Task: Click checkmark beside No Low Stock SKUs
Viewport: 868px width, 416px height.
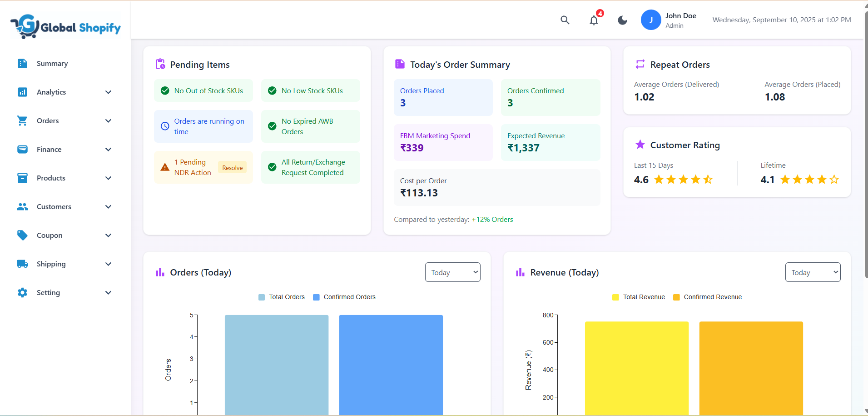Action: pyautogui.click(x=272, y=90)
